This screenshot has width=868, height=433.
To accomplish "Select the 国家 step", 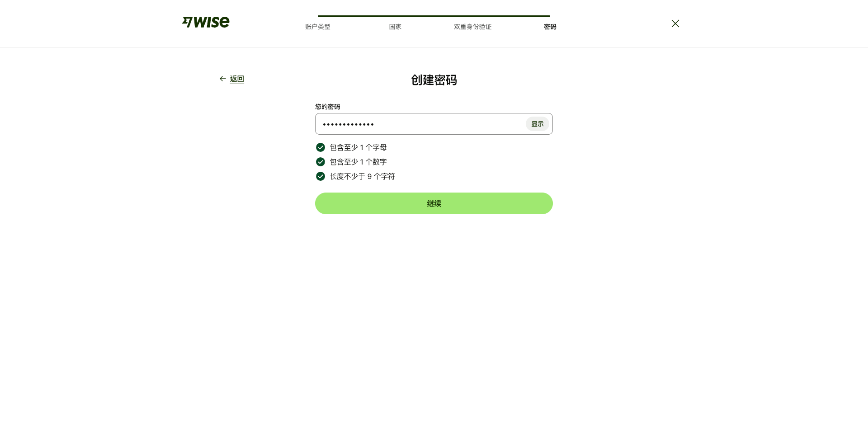I will 395,27.
